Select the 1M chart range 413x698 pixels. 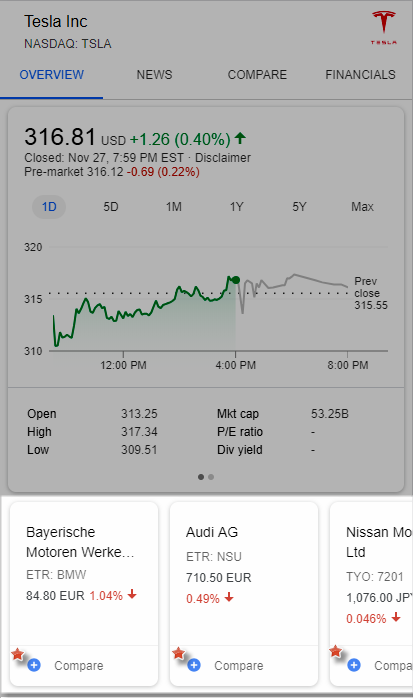(174, 207)
